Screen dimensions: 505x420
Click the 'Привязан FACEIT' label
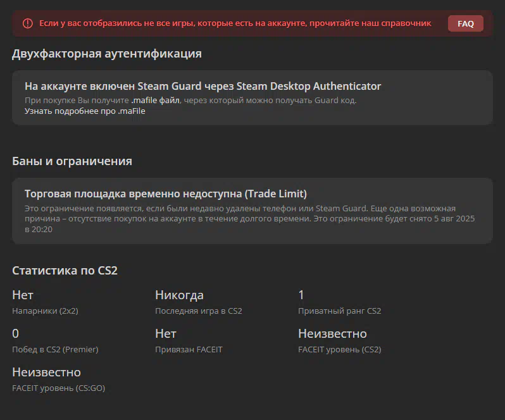[189, 350]
